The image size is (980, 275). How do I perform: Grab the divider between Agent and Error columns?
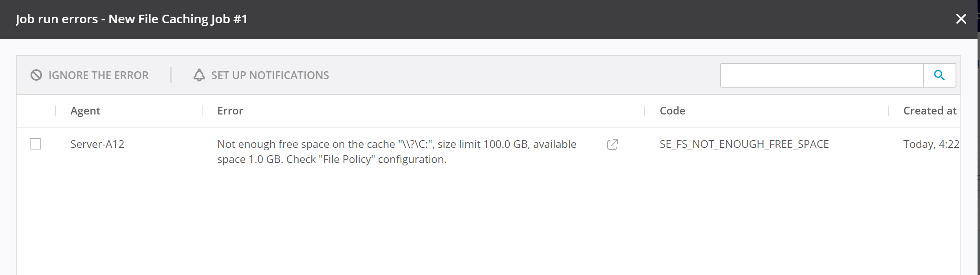202,111
